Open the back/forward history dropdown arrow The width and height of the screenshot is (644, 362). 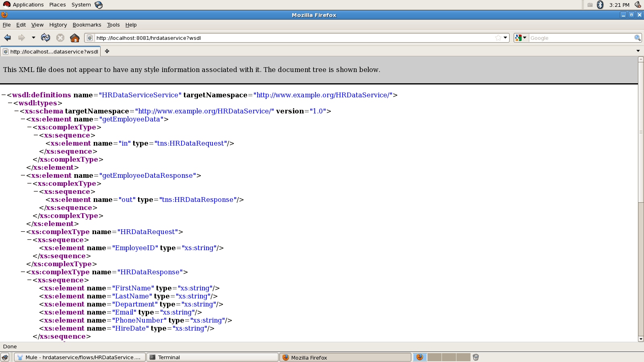33,38
